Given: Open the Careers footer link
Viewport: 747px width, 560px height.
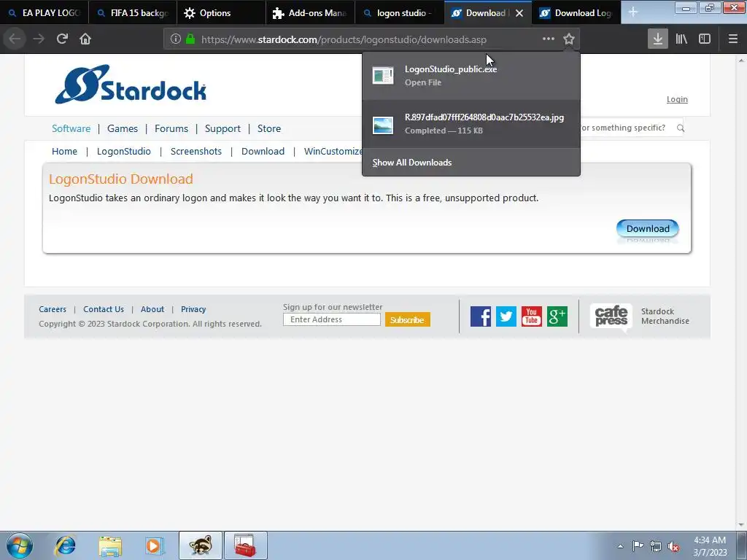Looking at the screenshot, I should (53, 309).
